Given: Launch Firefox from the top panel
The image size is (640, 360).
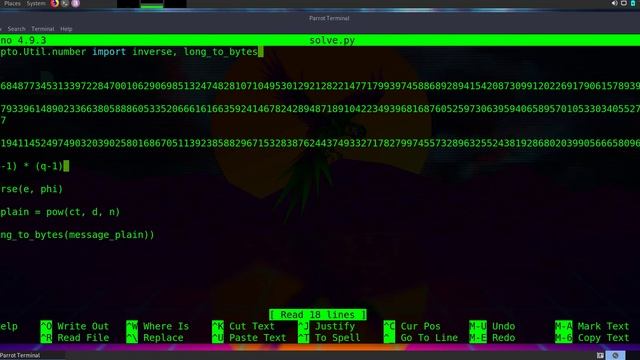Looking at the screenshot, I should (54, 4).
